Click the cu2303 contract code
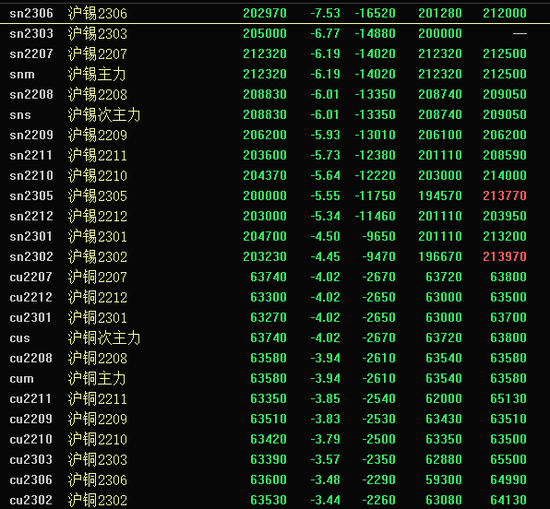Image resolution: width=550 pixels, height=509 pixels. pos(31,460)
